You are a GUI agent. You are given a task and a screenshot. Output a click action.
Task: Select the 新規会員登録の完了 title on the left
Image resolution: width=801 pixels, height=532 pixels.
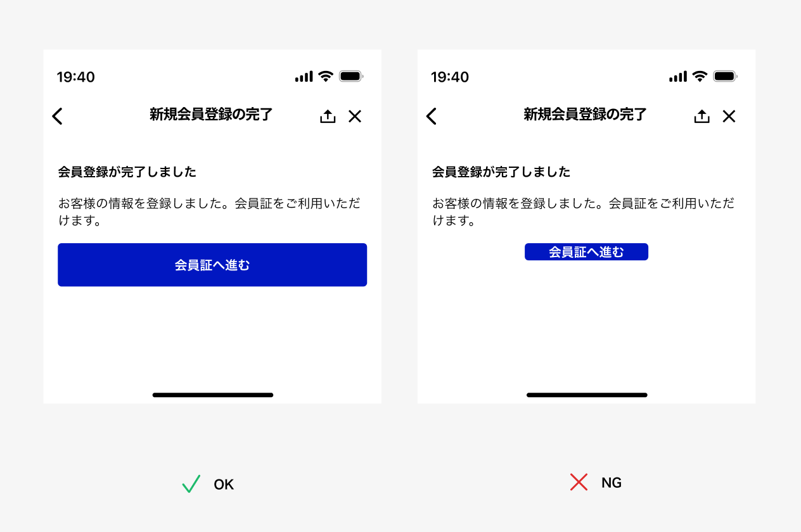(x=212, y=115)
